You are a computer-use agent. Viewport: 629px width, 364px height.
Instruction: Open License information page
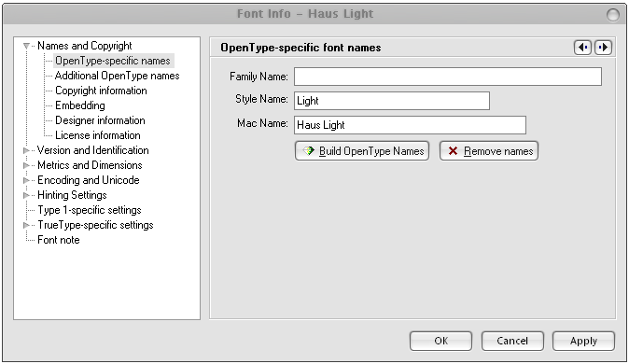[98, 135]
